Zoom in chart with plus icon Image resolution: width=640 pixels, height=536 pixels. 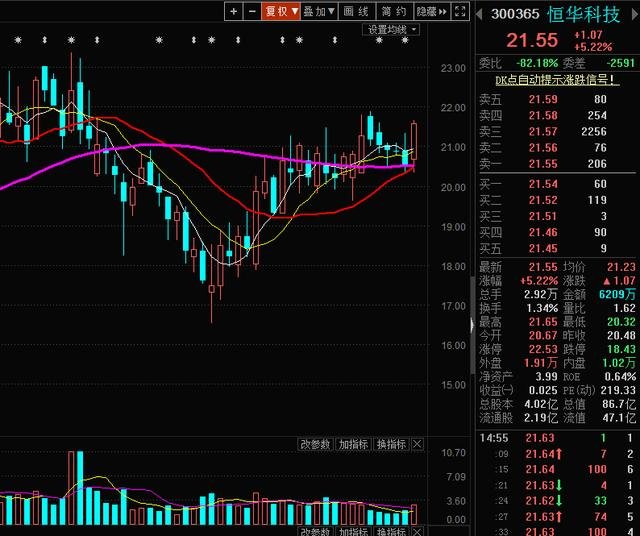point(233,11)
